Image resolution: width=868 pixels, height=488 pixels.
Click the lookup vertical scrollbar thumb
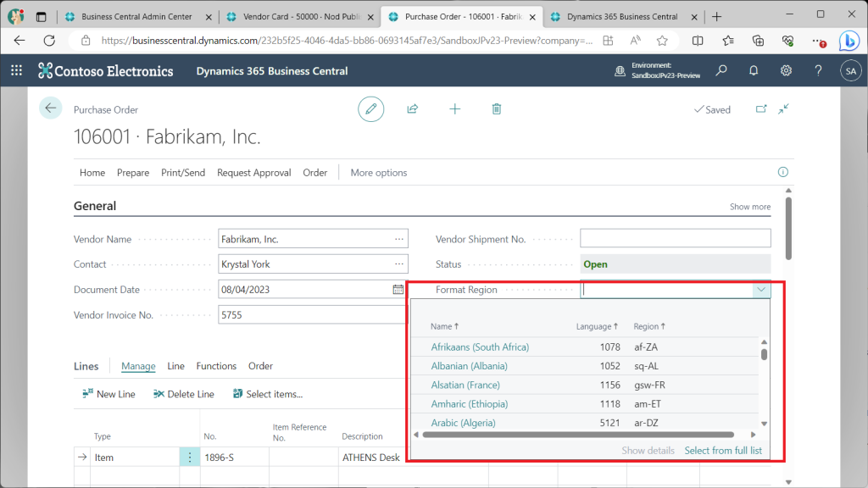point(764,353)
